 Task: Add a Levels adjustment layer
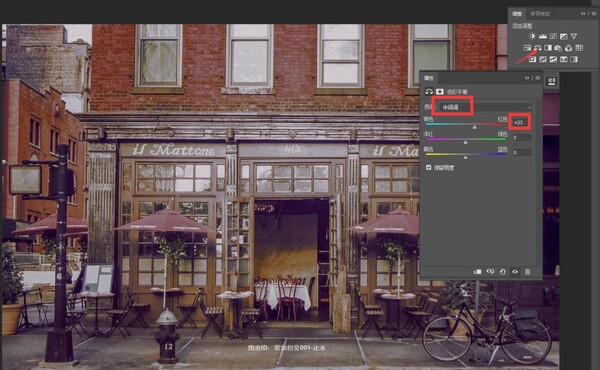tap(543, 36)
